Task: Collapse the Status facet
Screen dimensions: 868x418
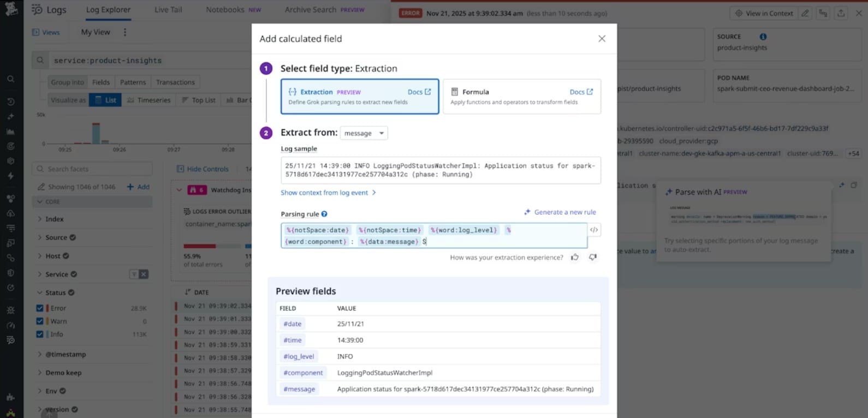Action: [40, 292]
